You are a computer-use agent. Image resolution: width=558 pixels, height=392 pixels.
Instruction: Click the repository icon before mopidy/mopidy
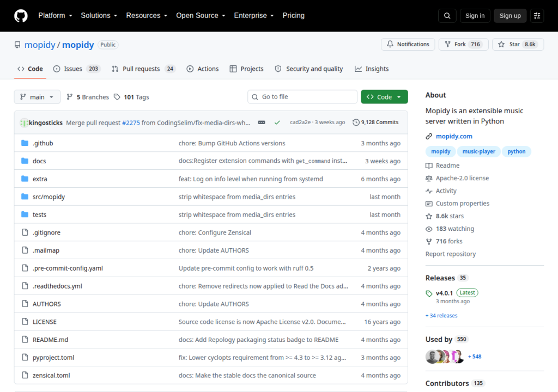[17, 45]
